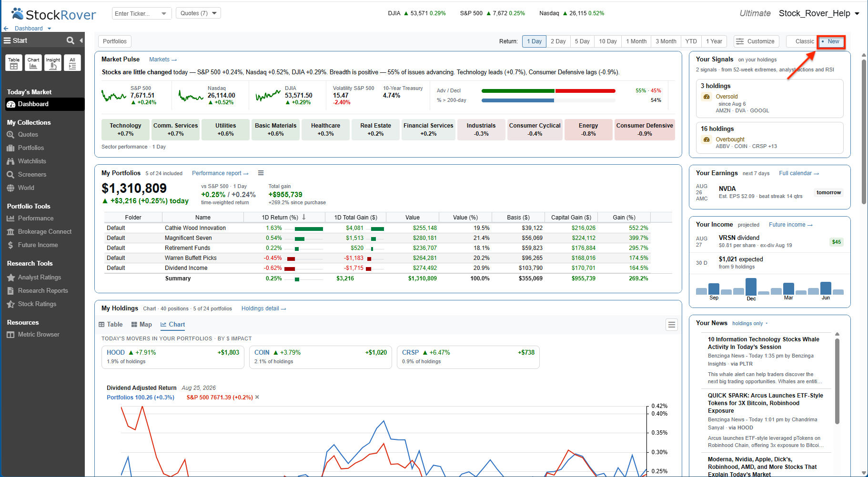Switch to the New dashboard layout
The width and height of the screenshot is (868, 477).
tap(832, 41)
